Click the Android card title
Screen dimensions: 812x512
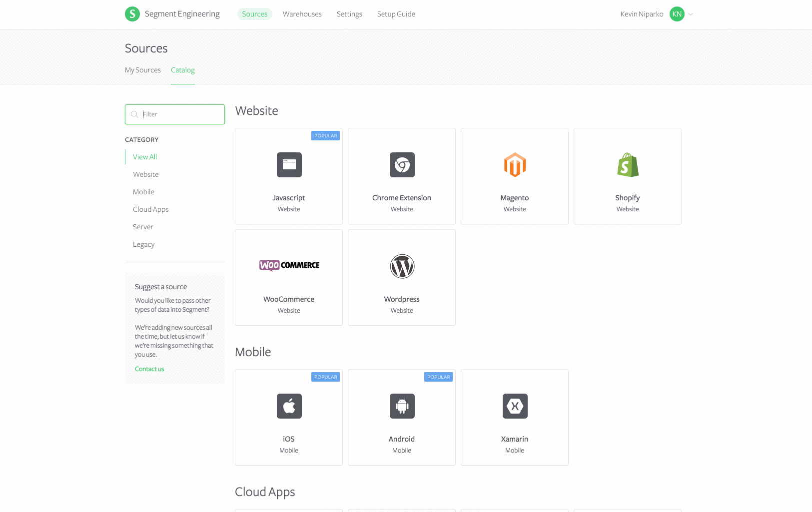[x=402, y=439]
